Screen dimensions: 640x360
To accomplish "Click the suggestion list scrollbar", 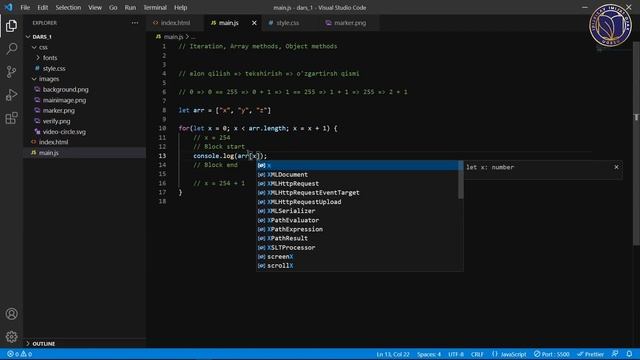I will pos(461,180).
